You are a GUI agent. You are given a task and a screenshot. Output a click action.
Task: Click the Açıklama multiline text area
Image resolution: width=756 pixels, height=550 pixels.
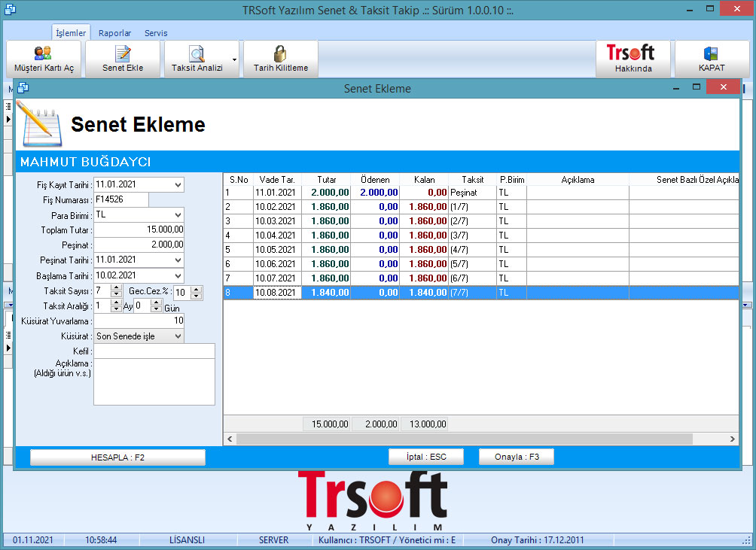[x=154, y=382]
